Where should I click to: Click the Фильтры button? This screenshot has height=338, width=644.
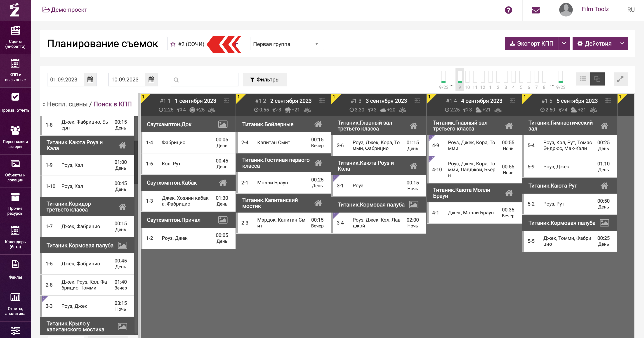(265, 80)
